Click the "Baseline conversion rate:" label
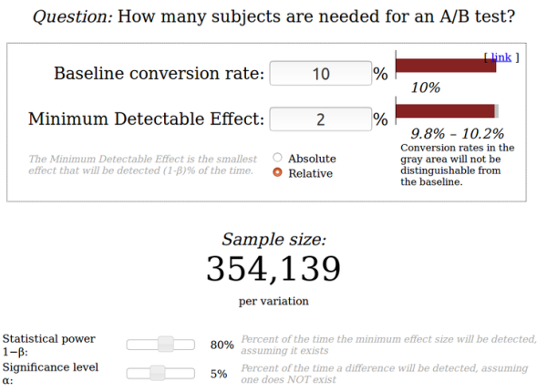Viewport: 547px width, 392px height. 160,74
